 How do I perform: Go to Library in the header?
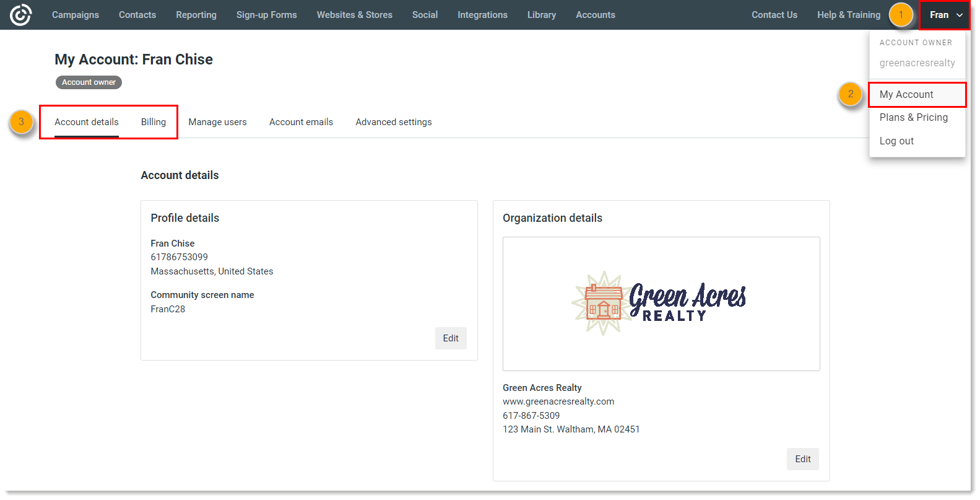coord(542,15)
